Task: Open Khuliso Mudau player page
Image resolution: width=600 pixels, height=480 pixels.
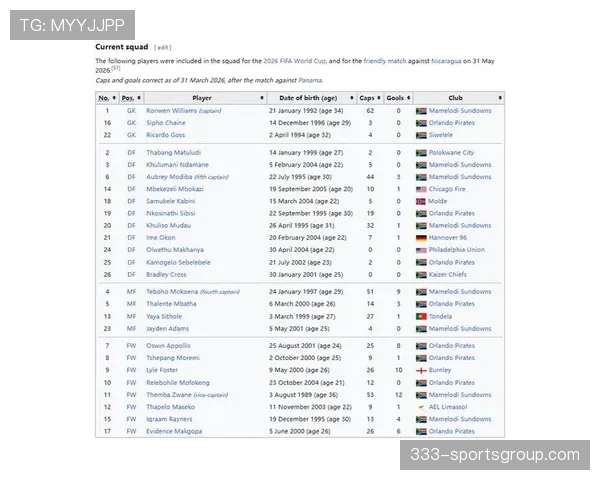Action: [x=168, y=225]
